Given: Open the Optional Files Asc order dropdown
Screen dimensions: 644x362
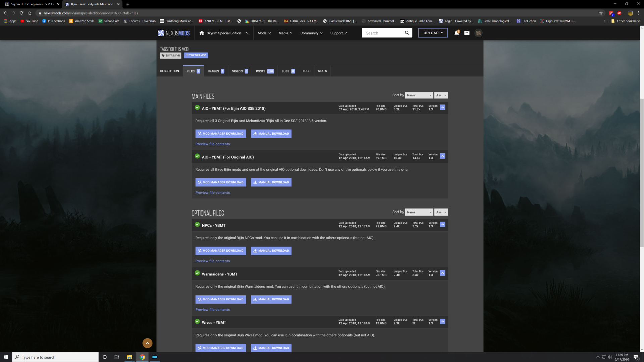Looking at the screenshot, I should 441,212.
